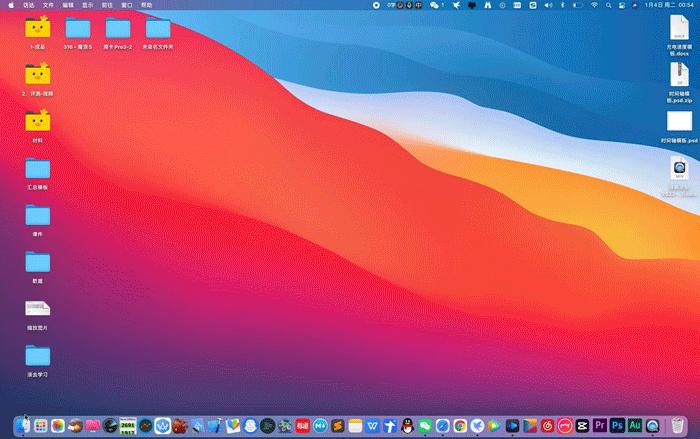Open QuickTime Player in the Dock
Viewport: 700px width, 439px height.
coord(653,426)
